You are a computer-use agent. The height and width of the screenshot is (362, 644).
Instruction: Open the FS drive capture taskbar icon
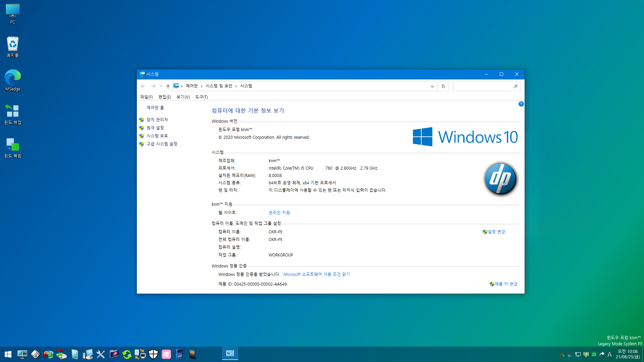pyautogui.click(x=61, y=354)
